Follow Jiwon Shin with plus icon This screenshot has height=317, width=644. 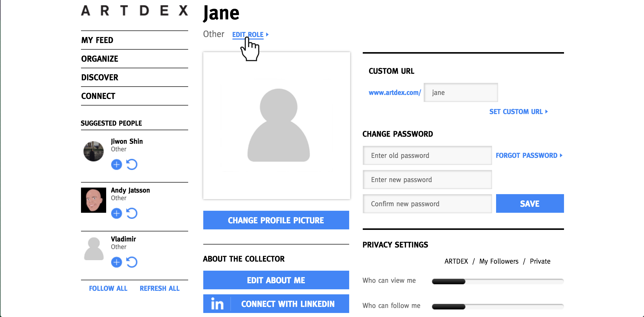point(116,165)
